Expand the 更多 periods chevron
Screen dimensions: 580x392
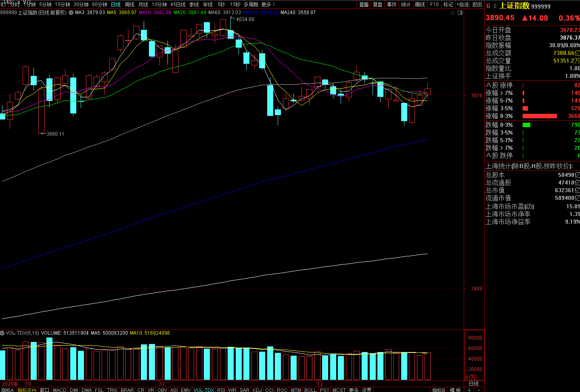point(274,4)
